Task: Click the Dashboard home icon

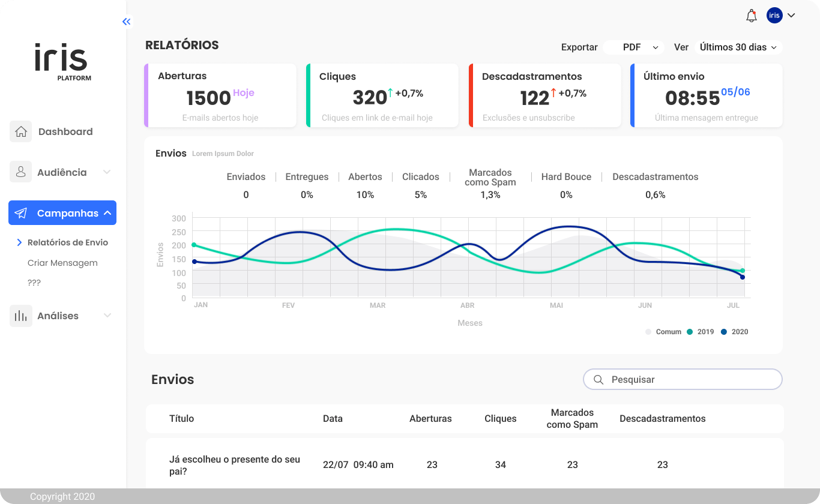Action: [21, 131]
